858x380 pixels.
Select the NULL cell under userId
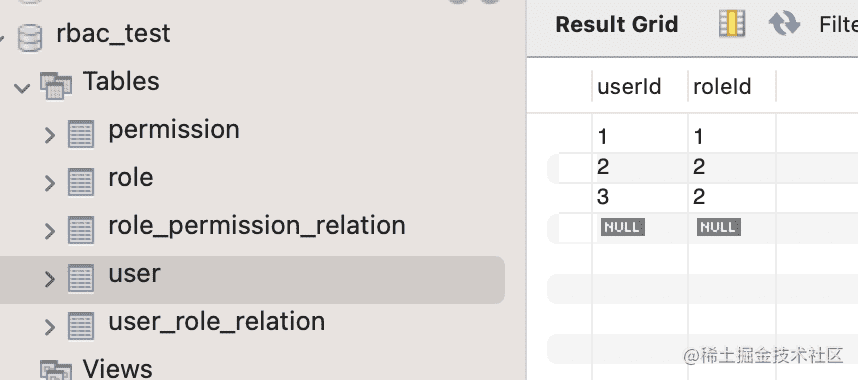pos(623,227)
